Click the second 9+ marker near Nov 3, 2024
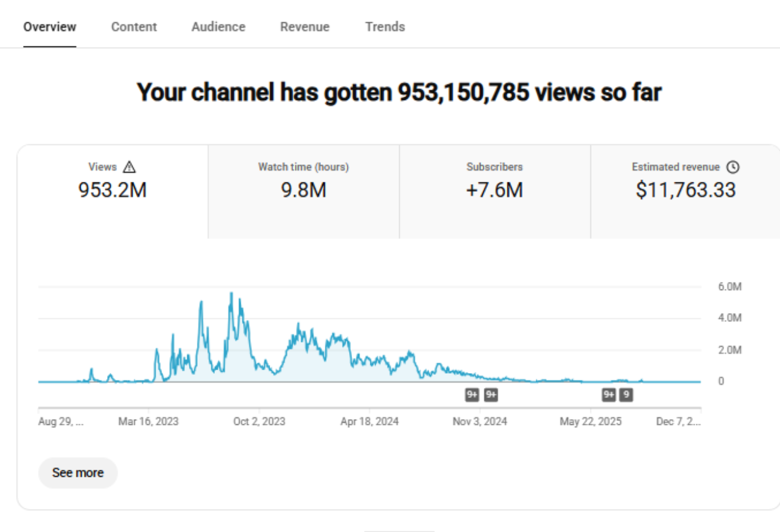 click(491, 395)
